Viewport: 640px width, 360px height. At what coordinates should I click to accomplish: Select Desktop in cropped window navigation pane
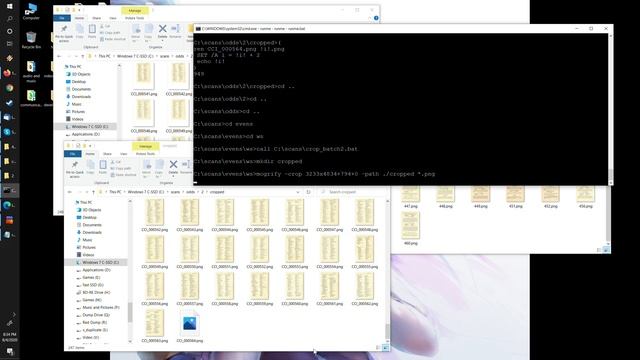pos(89,217)
